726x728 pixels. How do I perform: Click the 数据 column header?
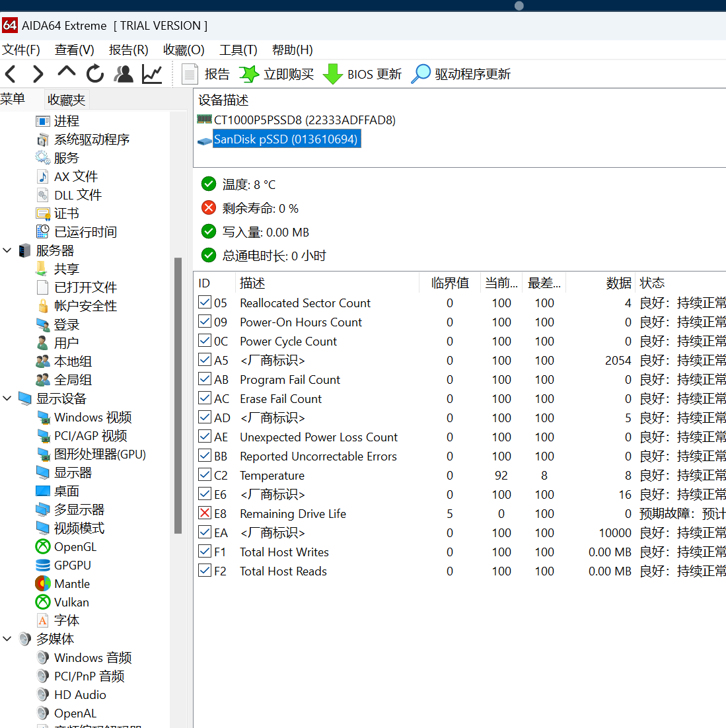pyautogui.click(x=600, y=283)
